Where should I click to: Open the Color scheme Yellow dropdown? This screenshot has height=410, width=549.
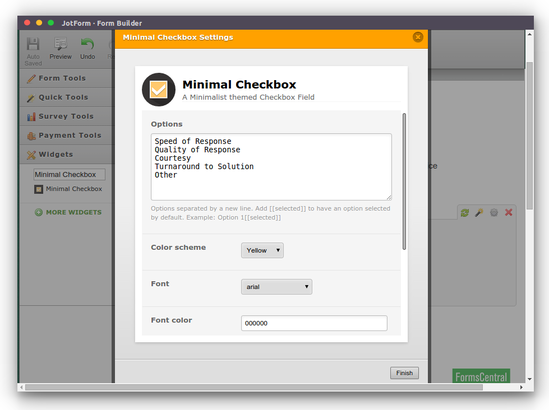[x=262, y=250]
